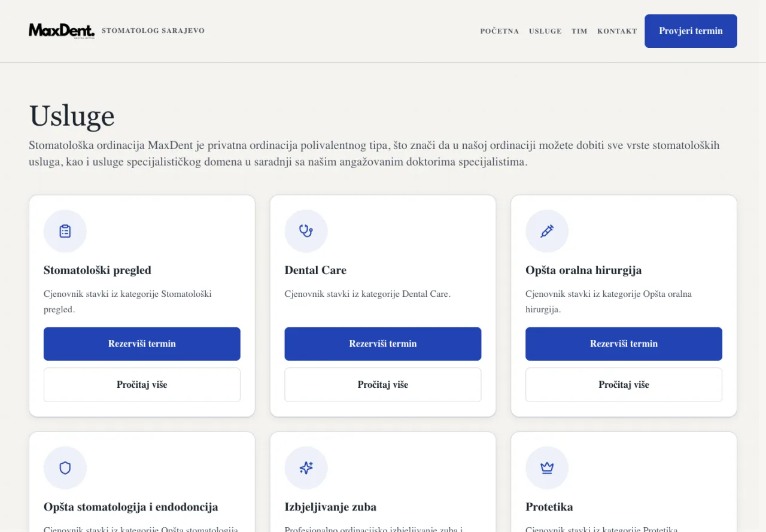Click Rezerviši termin for Opšta oralna hirurgija
Image resolution: width=766 pixels, height=532 pixels.
pos(624,343)
